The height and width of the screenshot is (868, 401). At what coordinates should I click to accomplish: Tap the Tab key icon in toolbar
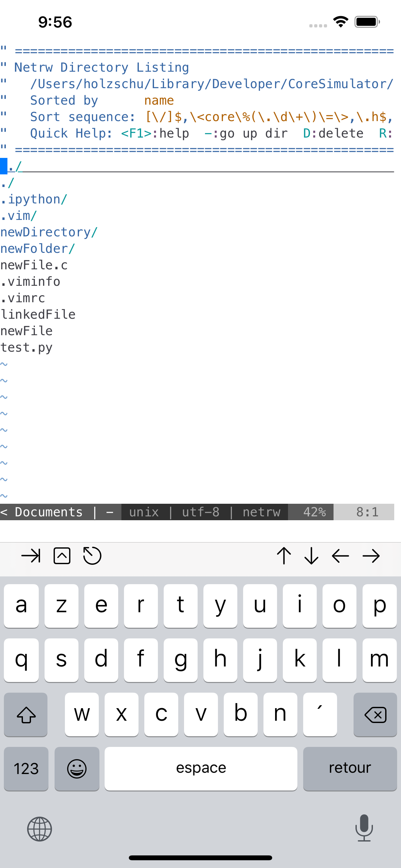point(31,556)
